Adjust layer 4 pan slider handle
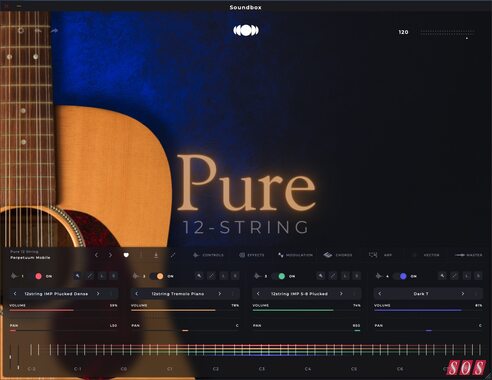The height and width of the screenshot is (380, 492). pyautogui.click(x=429, y=331)
